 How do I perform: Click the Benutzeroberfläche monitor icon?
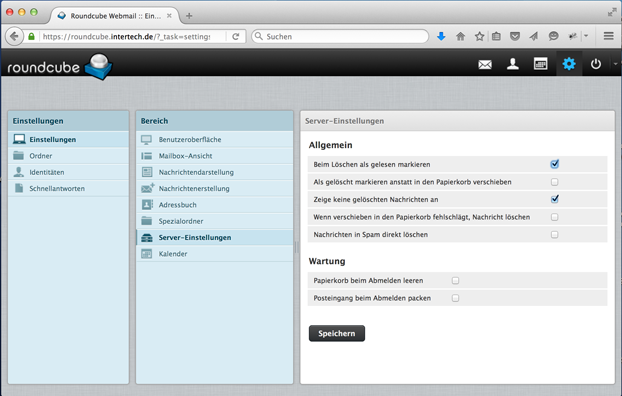tap(146, 139)
